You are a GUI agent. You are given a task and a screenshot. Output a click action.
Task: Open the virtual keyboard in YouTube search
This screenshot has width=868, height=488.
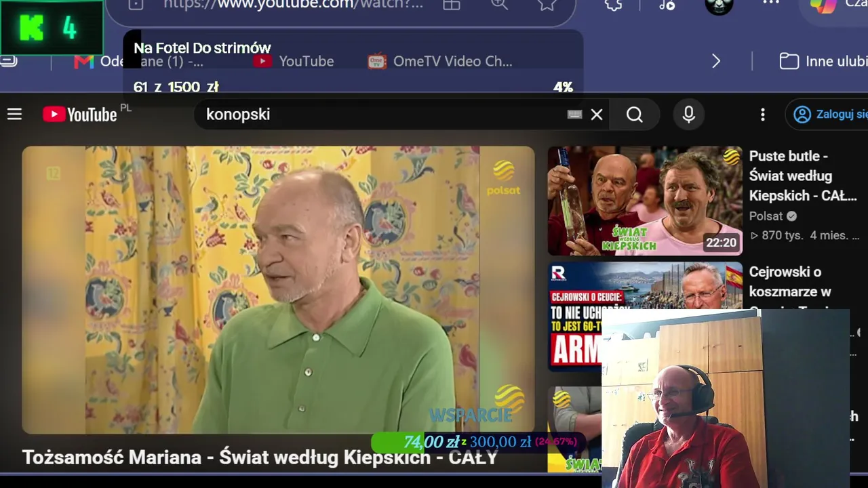(574, 115)
